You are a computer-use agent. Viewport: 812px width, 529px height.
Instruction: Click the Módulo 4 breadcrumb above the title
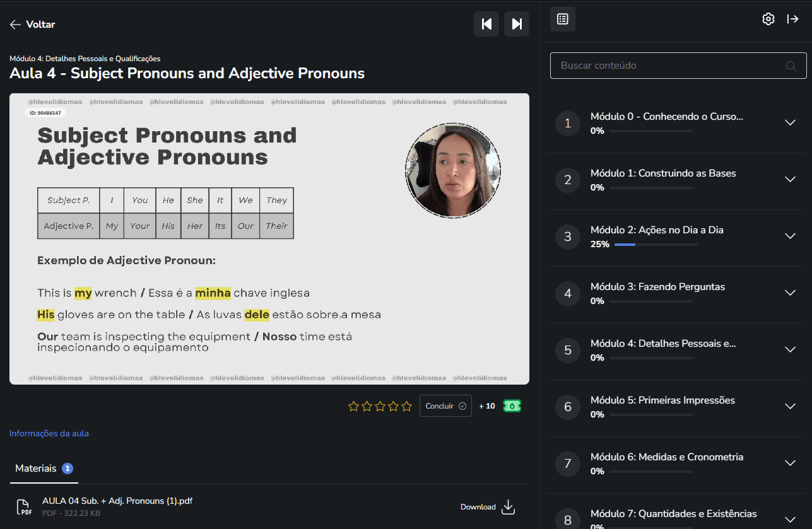coord(85,59)
